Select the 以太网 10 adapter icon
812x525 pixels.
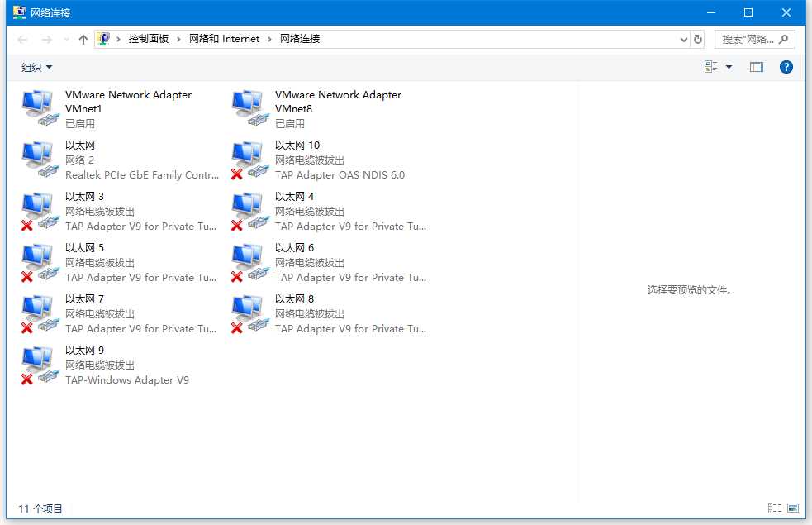[x=249, y=159]
